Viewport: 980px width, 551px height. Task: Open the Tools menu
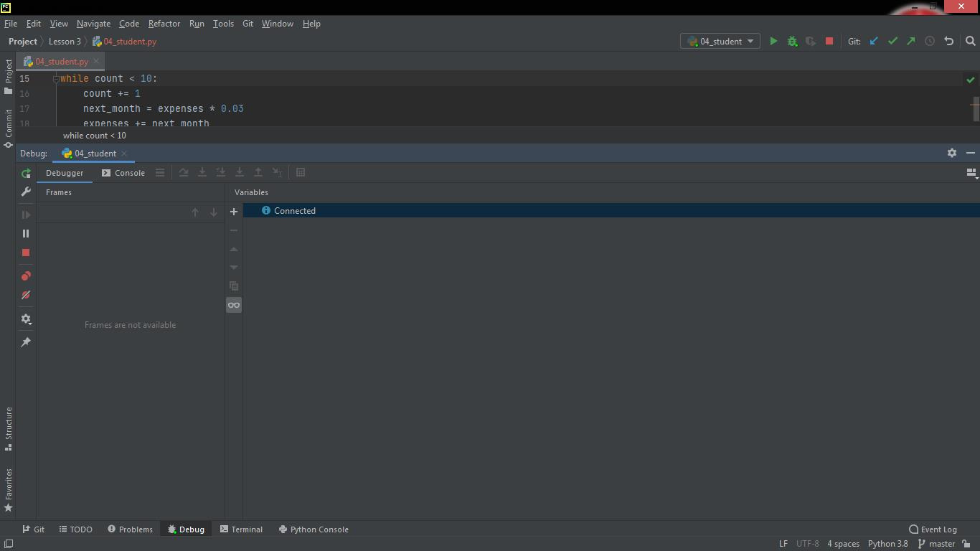coord(223,24)
